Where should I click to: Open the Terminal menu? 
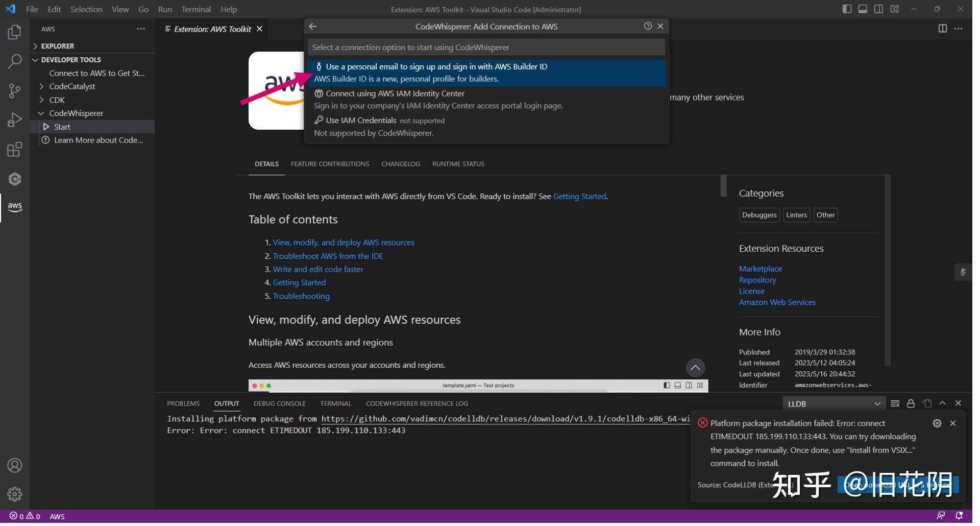195,9
